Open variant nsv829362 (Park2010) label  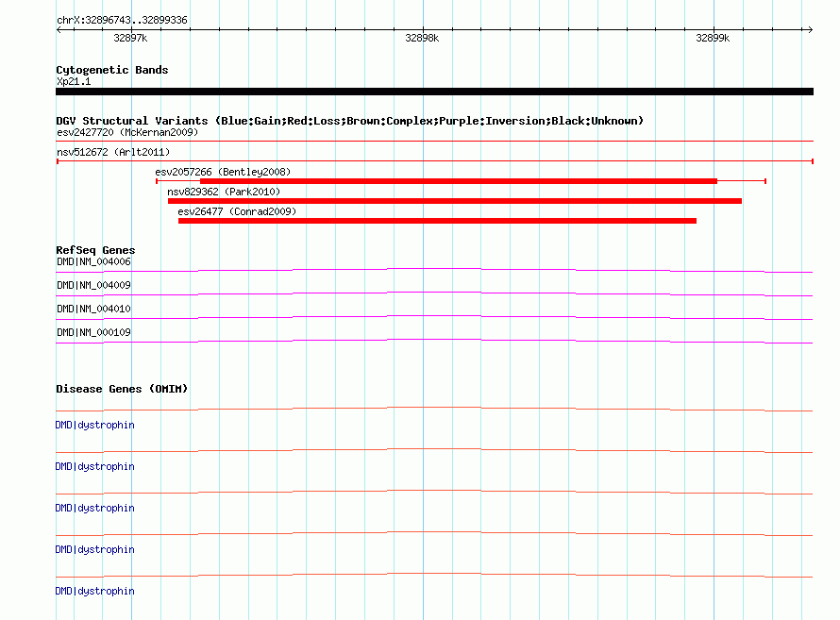click(224, 192)
